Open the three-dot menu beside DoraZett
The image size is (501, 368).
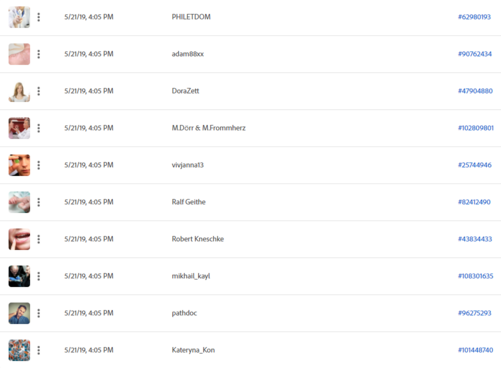[x=39, y=91]
